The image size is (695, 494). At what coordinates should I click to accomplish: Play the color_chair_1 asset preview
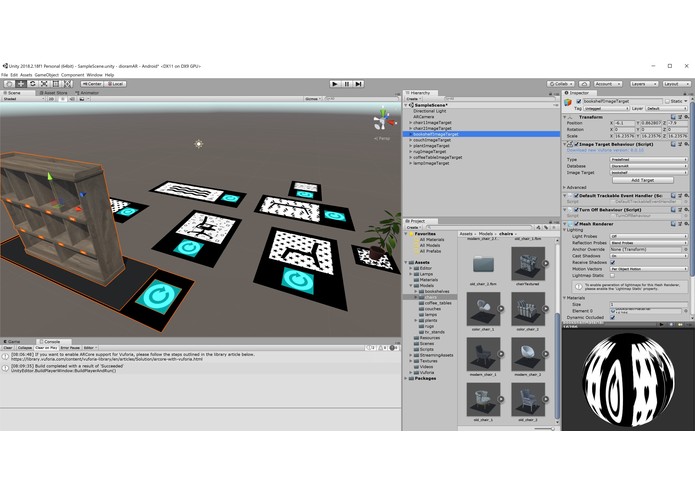click(501, 308)
